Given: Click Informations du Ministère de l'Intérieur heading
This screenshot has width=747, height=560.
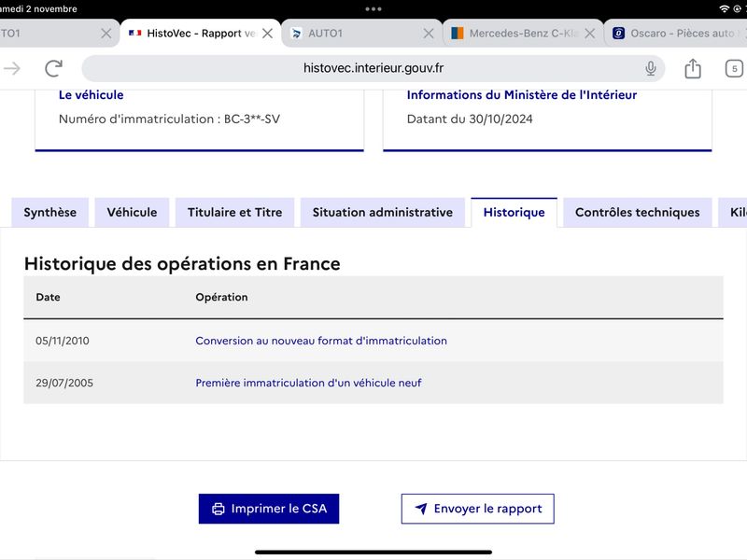Looking at the screenshot, I should coord(522,95).
